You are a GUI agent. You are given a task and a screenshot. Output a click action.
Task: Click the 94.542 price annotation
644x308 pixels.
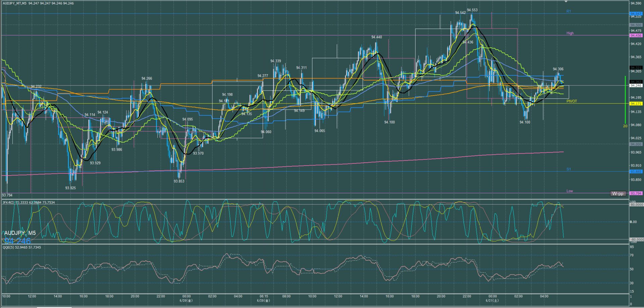[x=460, y=13]
